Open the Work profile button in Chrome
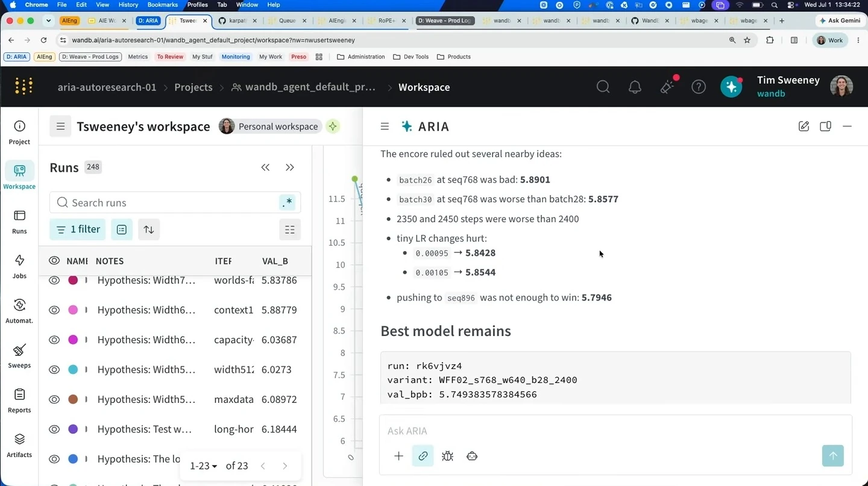Viewport: 868px width, 486px height. click(830, 40)
